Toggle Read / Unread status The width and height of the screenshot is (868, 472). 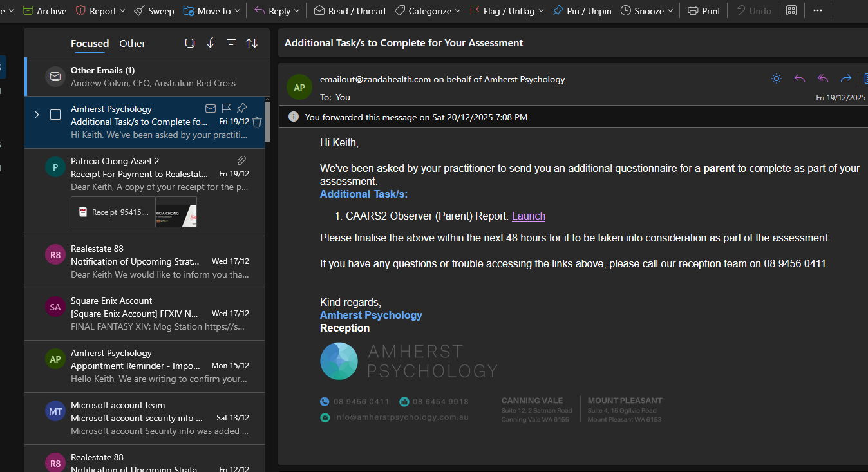click(350, 11)
